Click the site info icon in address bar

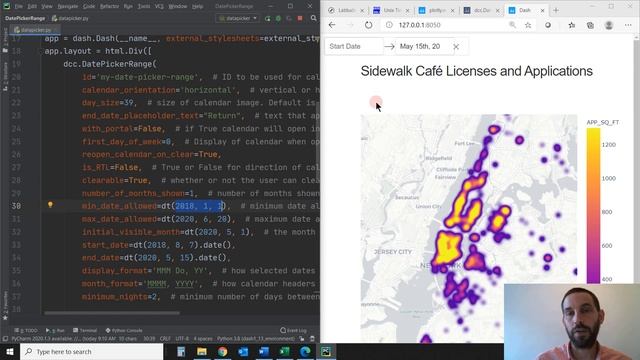[x=389, y=25]
